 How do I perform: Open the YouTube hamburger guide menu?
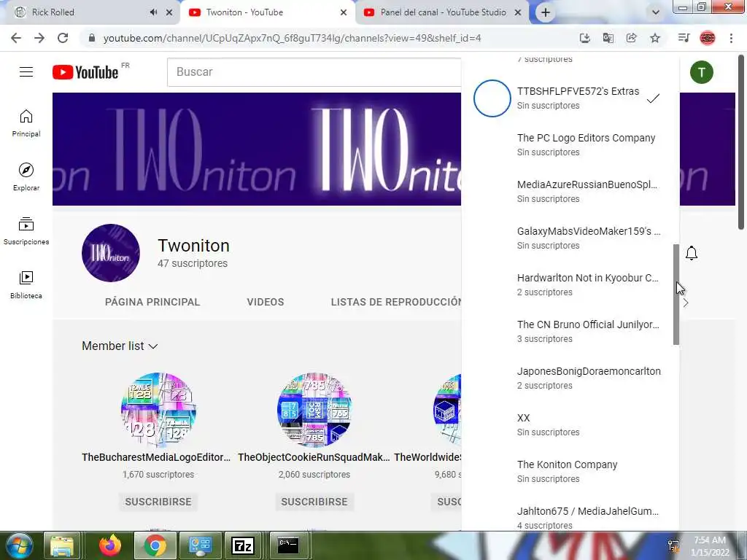pyautogui.click(x=26, y=72)
